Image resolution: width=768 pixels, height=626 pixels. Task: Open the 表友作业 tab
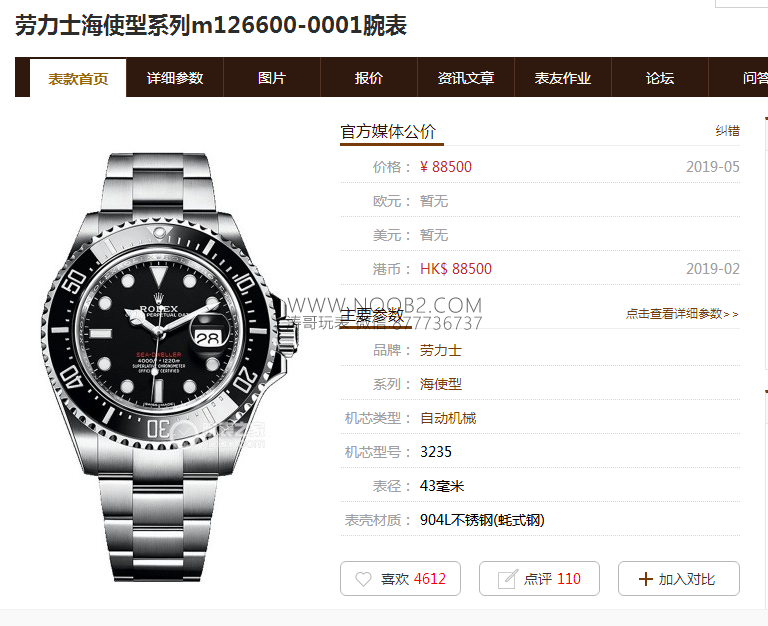[x=563, y=77]
